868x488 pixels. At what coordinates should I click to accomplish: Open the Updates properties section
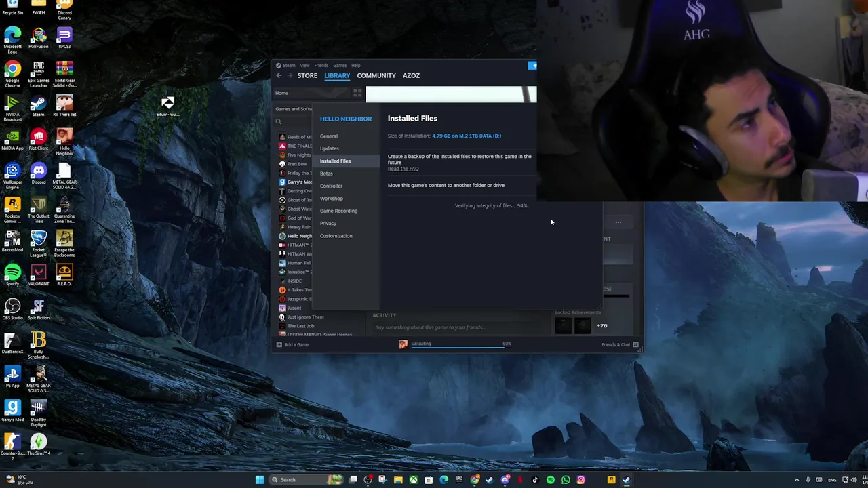(330, 148)
